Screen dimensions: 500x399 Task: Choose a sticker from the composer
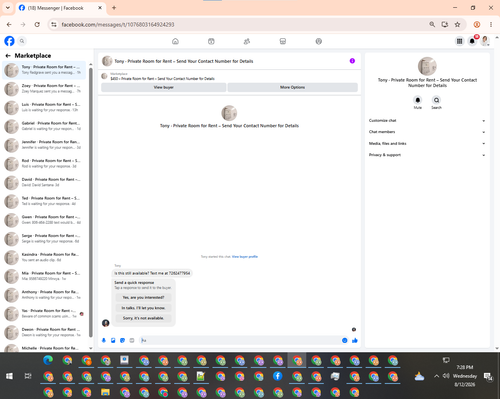tap(122, 340)
